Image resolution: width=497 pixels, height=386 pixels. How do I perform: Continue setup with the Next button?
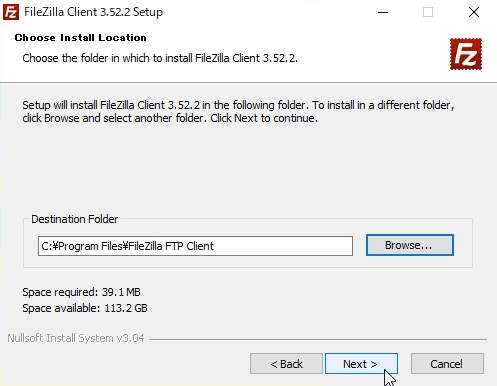(x=361, y=364)
